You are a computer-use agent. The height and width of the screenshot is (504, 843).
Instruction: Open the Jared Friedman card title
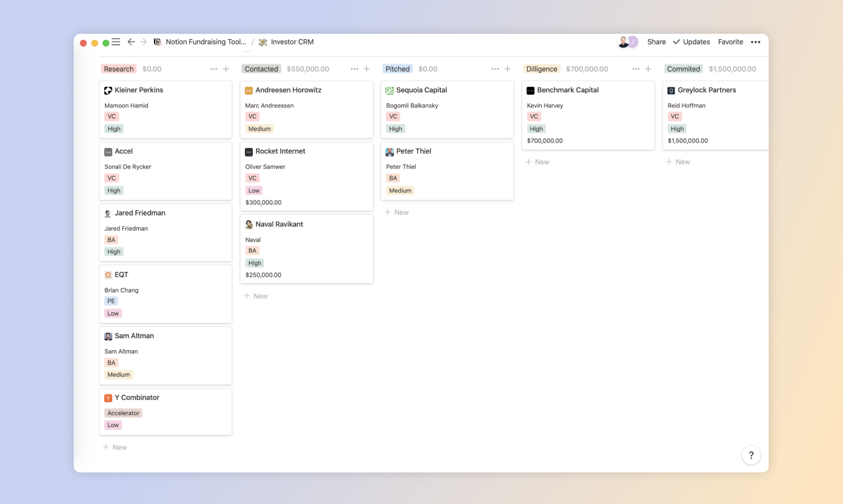point(140,214)
